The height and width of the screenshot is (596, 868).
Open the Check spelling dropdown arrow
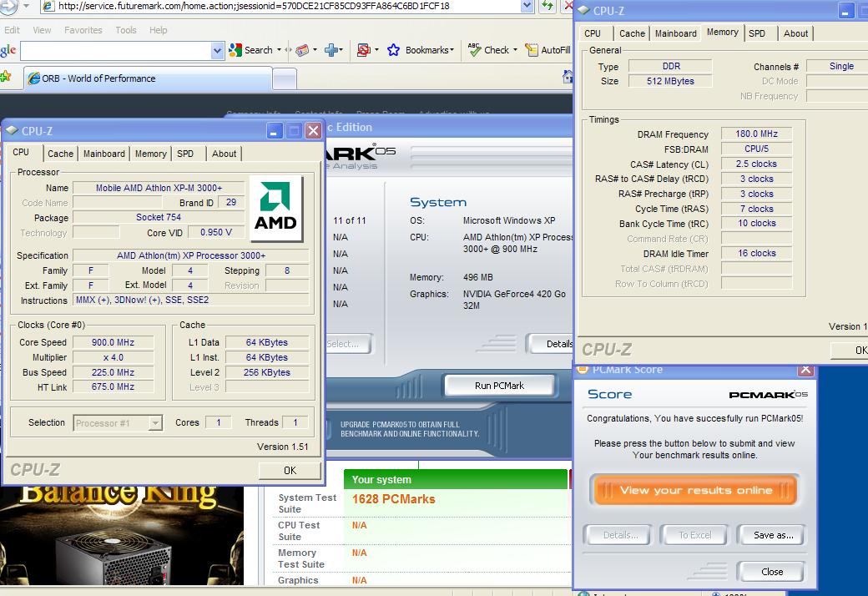point(516,50)
